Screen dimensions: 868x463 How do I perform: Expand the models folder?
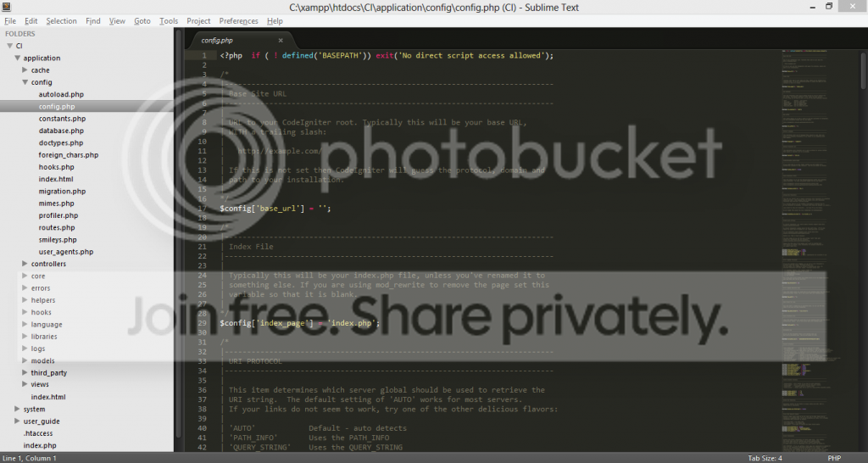(25, 360)
